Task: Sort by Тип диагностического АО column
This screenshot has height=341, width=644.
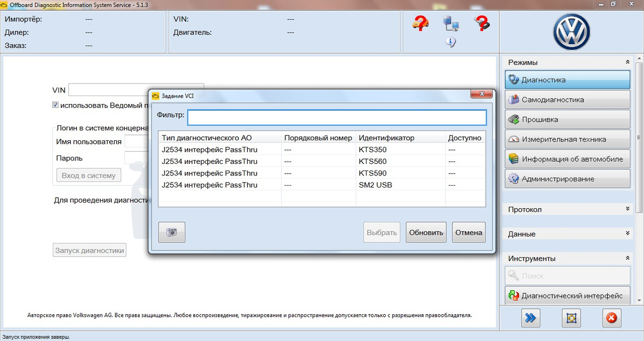Action: coord(220,138)
